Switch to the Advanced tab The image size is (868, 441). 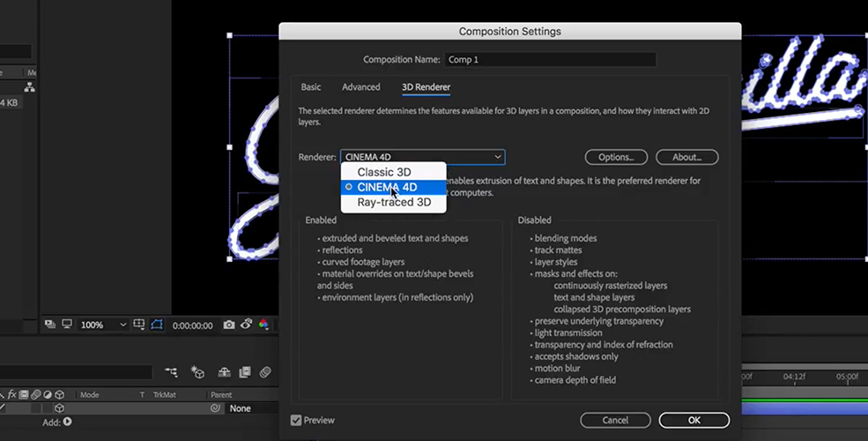click(361, 87)
